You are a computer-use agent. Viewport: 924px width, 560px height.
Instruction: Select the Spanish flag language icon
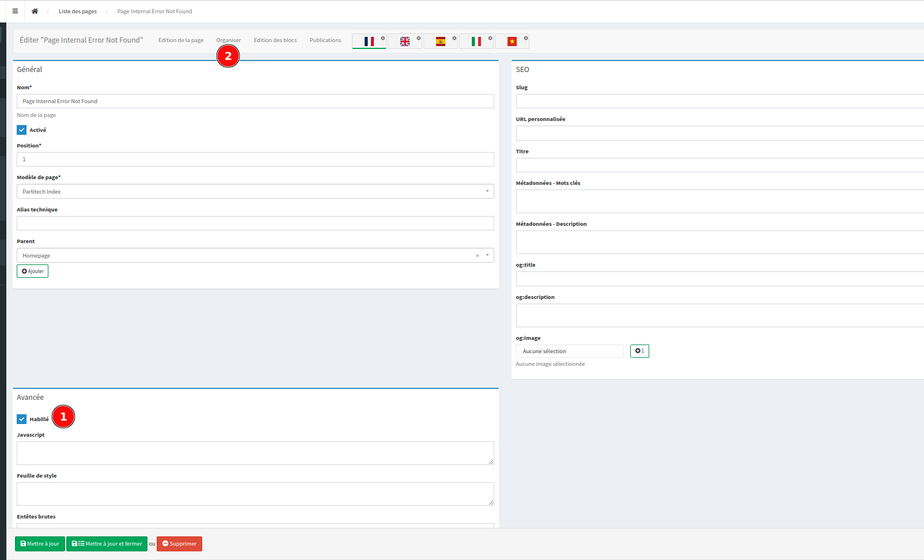440,41
